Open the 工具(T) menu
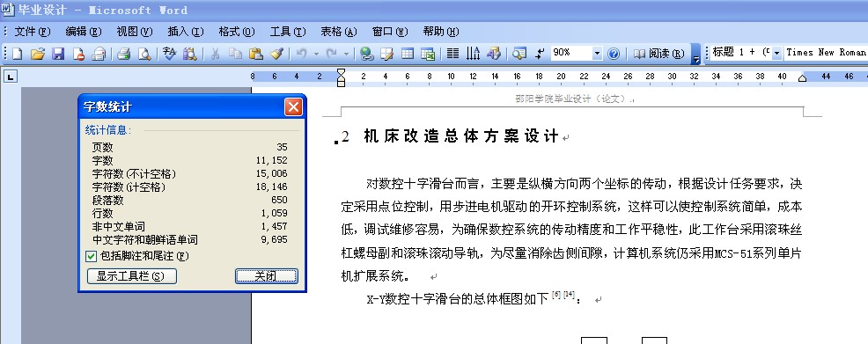868x344 pixels. (x=288, y=32)
